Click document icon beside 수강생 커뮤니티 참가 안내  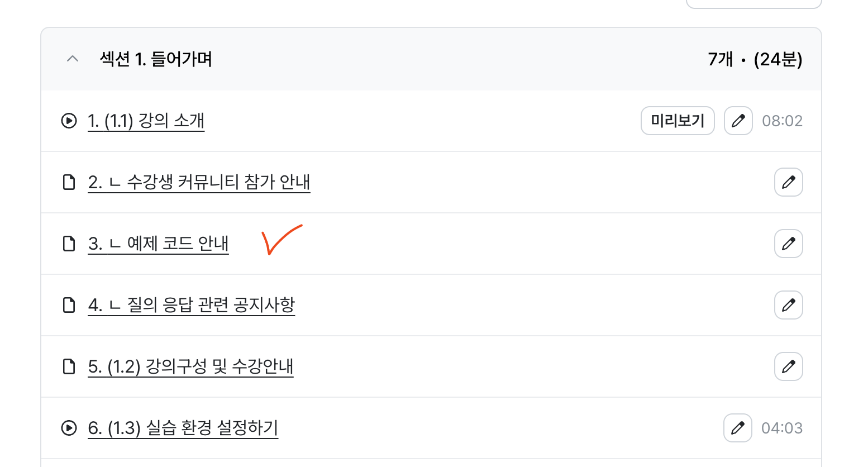[69, 182]
